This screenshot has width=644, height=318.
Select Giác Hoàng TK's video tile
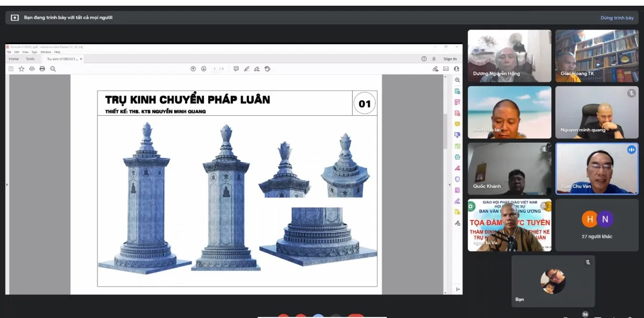(x=597, y=56)
